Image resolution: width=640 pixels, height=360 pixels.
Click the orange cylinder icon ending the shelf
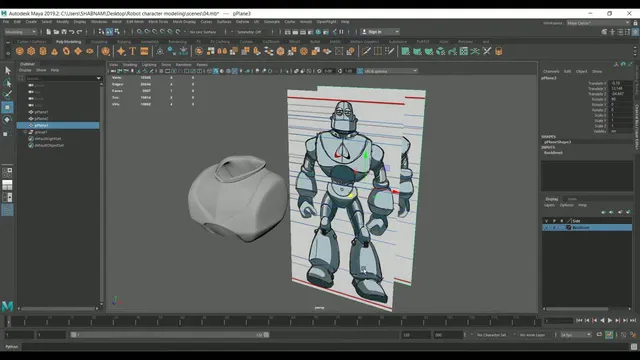498,51
